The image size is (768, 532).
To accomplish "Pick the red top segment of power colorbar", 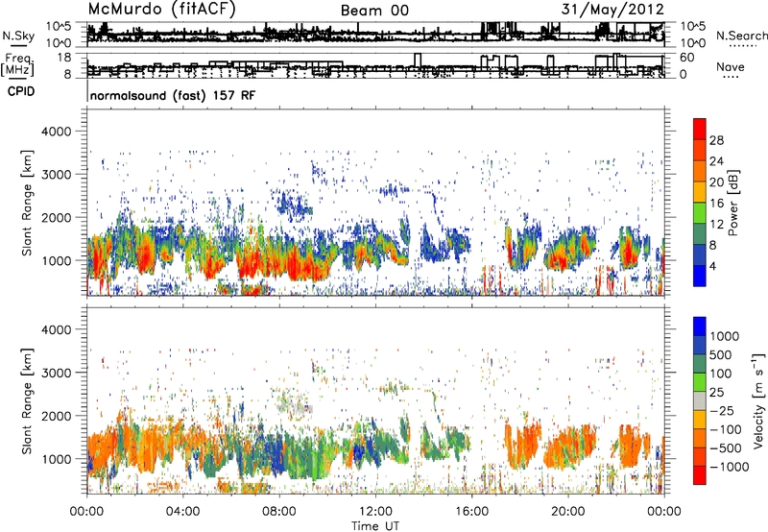I will (700, 129).
